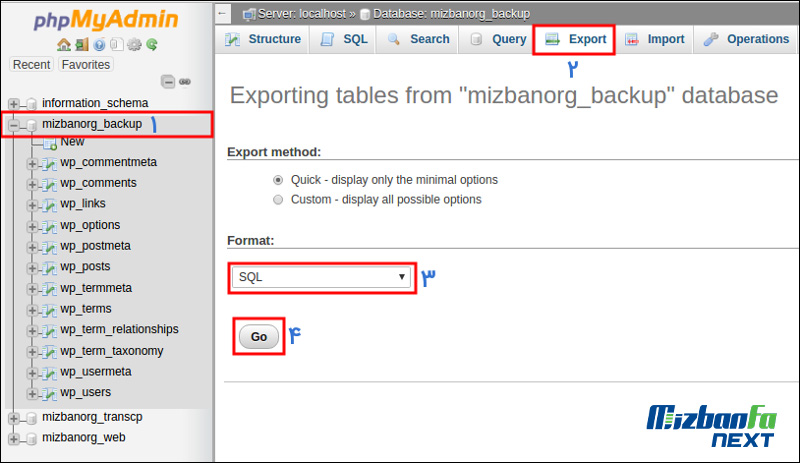
Task: Click Database: mizbanorg_backup breadcrumb link
Action: pos(451,14)
